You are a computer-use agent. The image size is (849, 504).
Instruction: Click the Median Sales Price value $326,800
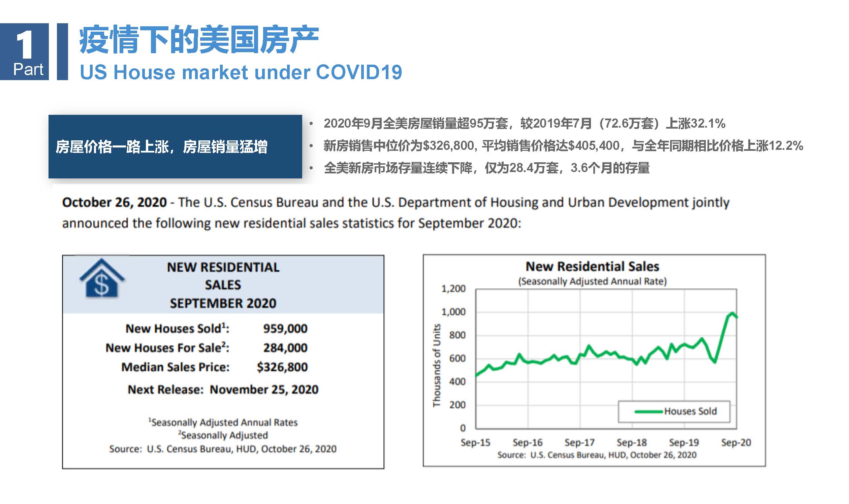pyautogui.click(x=282, y=367)
